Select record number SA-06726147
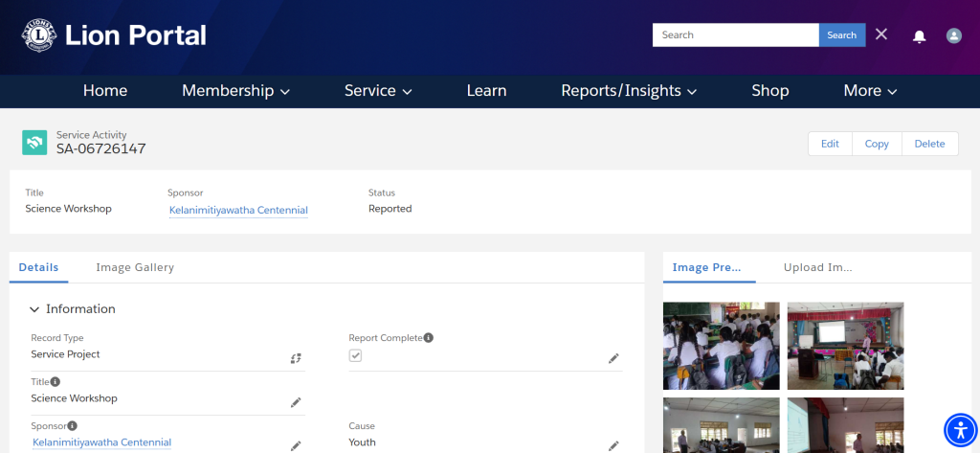Viewport: 980px width, 453px height. click(x=101, y=148)
